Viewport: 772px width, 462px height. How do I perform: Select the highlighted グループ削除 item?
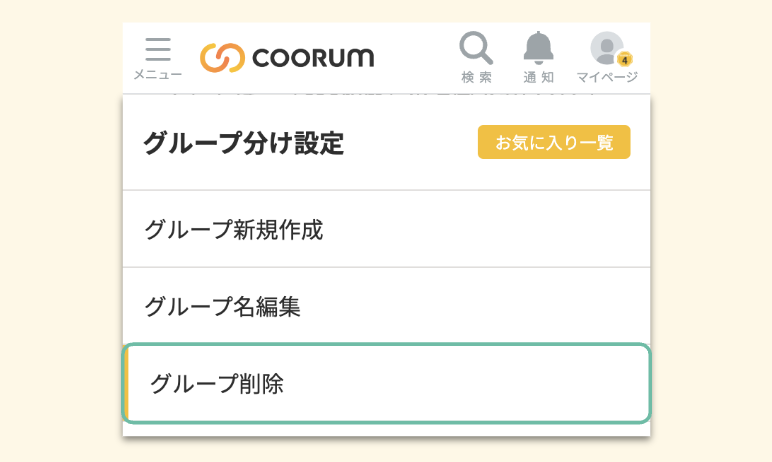217,383
